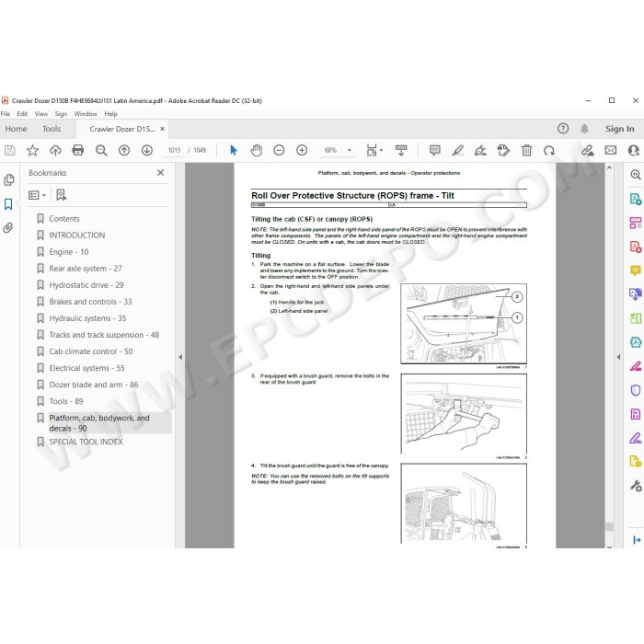Viewport: 644px width, 644px height.
Task: Collapse the left navigation pane arrow
Action: click(180, 357)
